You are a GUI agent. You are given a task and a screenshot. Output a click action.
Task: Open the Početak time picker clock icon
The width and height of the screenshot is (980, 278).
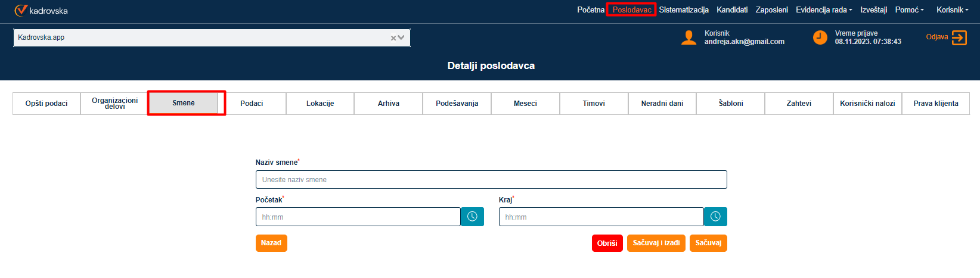(x=472, y=217)
